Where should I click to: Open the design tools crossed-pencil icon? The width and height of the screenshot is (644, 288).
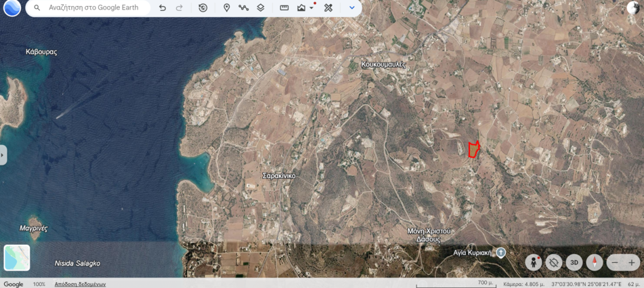click(x=328, y=8)
